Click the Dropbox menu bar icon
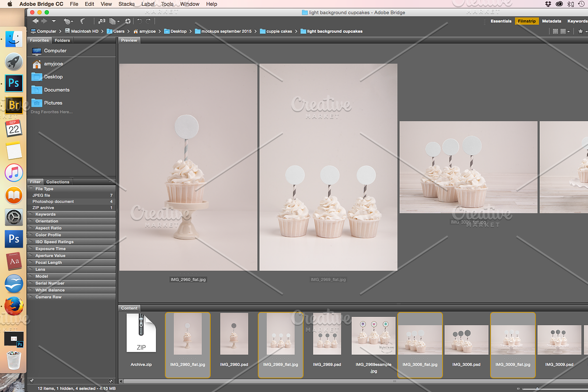 [548, 4]
